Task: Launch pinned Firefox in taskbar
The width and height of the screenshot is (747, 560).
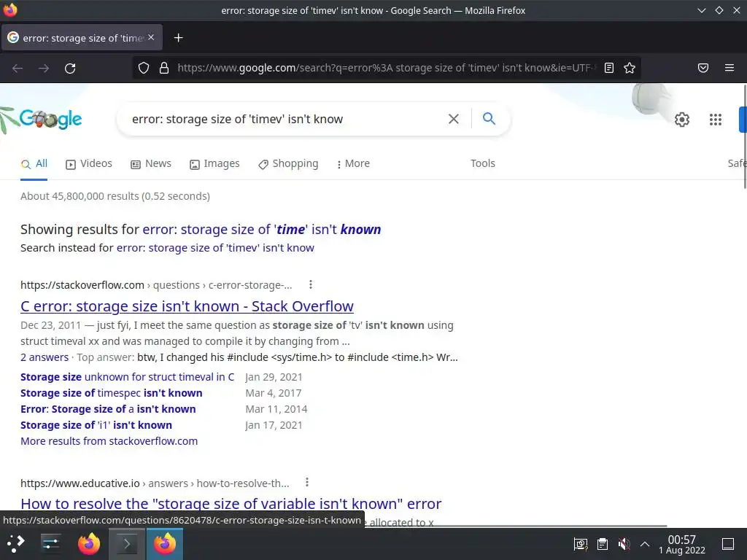Action: tap(89, 543)
